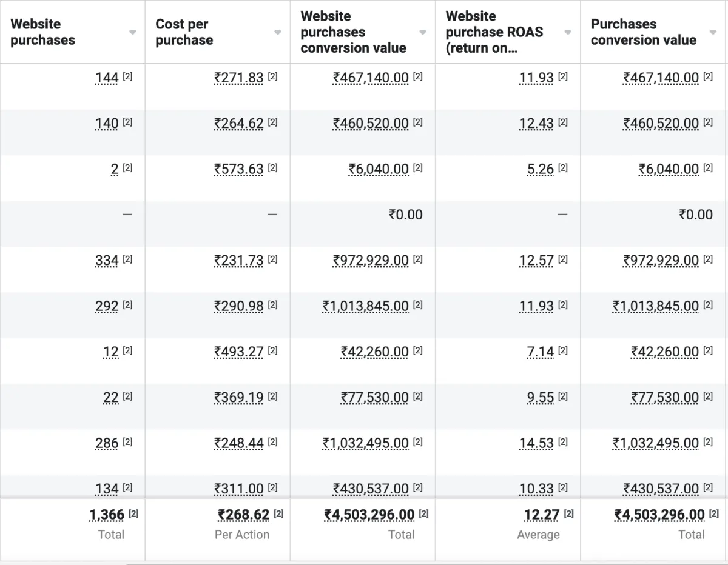Open Purchases conversion value column dropdown arrow
Image resolution: width=728 pixels, height=565 pixels.
point(713,33)
